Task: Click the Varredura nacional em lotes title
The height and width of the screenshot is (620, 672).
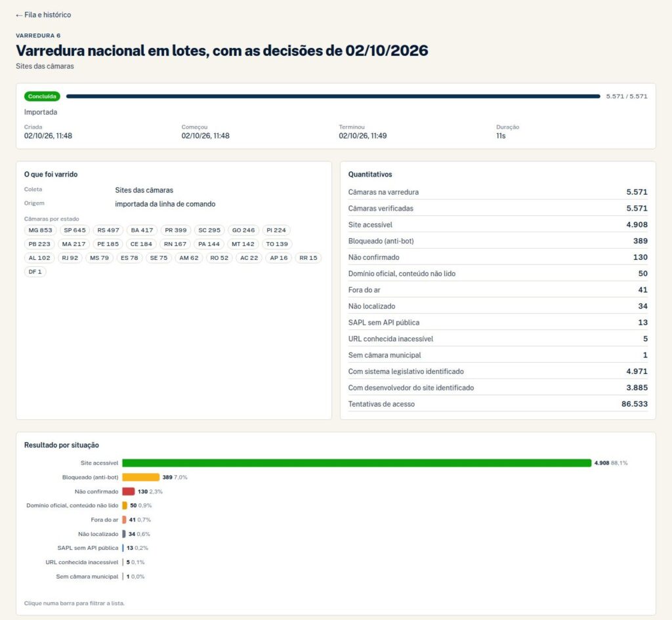Action: click(222, 51)
